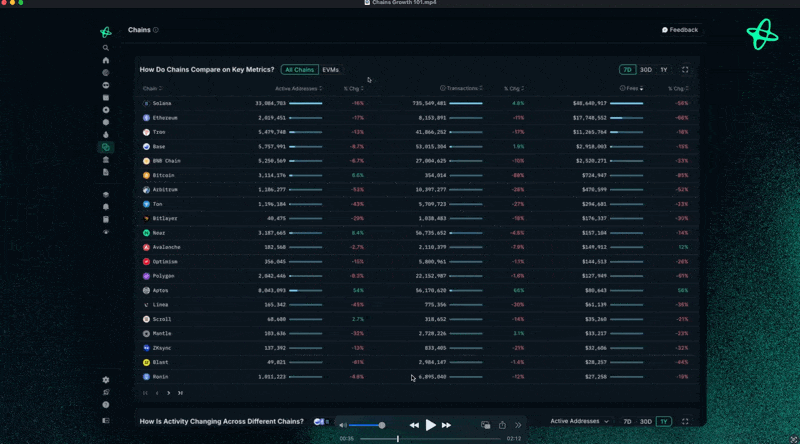This screenshot has width=800, height=444.
Task: Click the Tron row in the table
Action: pyautogui.click(x=416, y=132)
